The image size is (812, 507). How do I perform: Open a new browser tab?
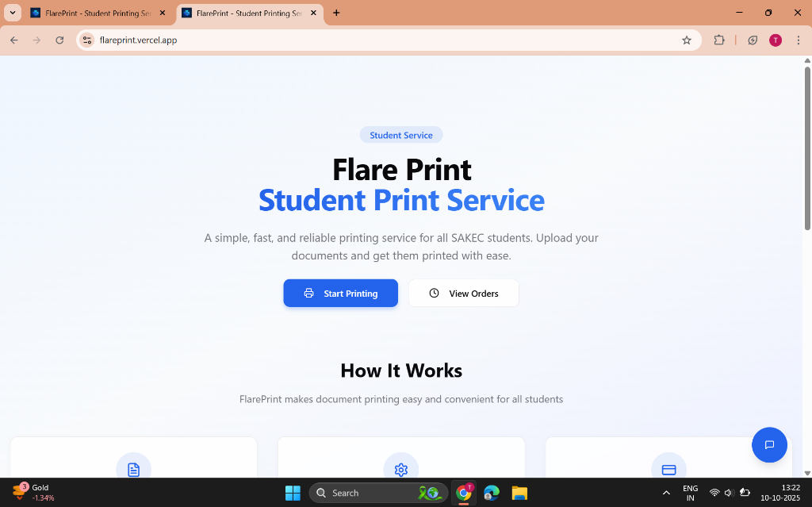(x=336, y=13)
